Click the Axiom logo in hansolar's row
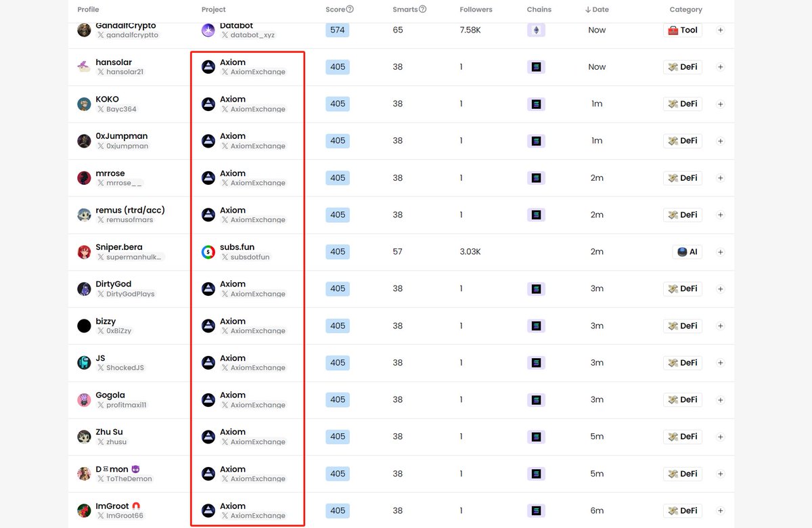 click(208, 67)
